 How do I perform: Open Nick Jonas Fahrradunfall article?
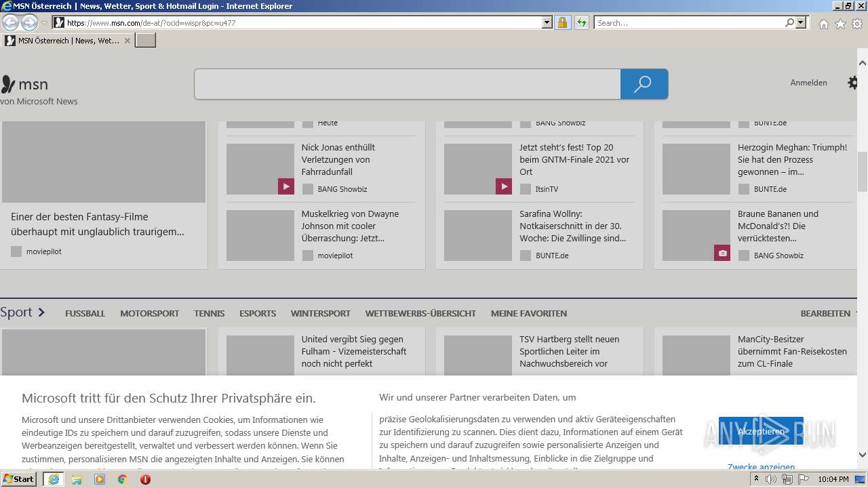point(338,159)
